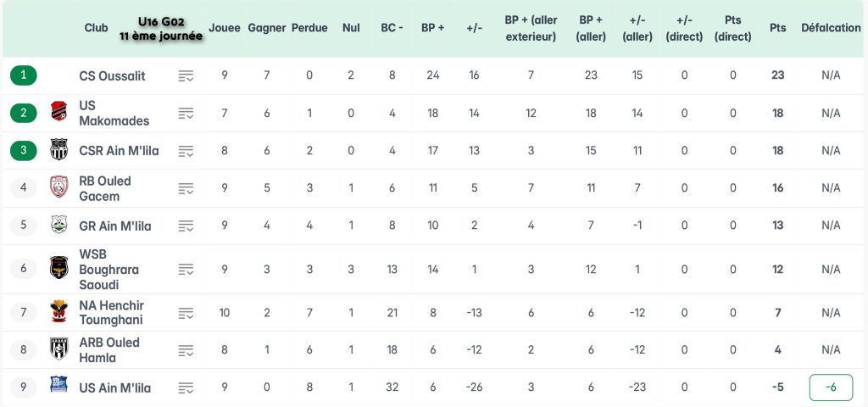Sort table by Pts column header
868x407 pixels.
[x=777, y=28]
